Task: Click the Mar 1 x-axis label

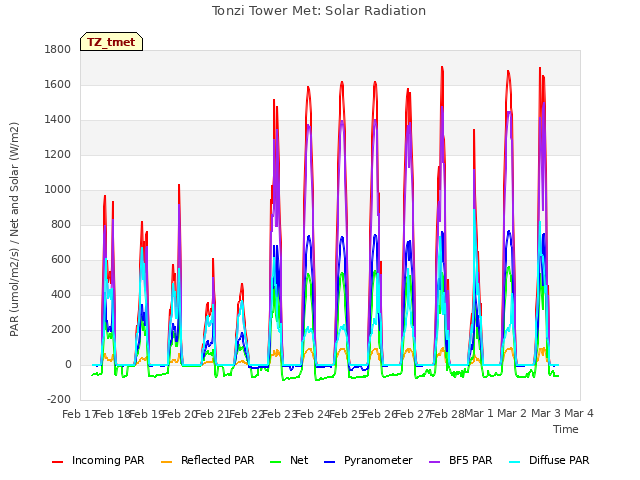Action: coord(479,413)
